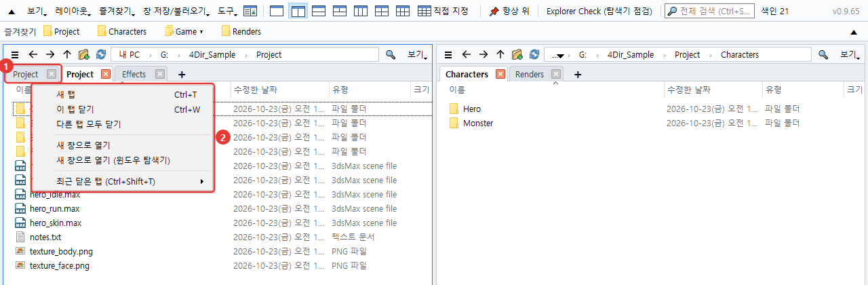The height and width of the screenshot is (285, 868).
Task: Open the 보기 menu in the top toolbar
Action: (x=38, y=11)
